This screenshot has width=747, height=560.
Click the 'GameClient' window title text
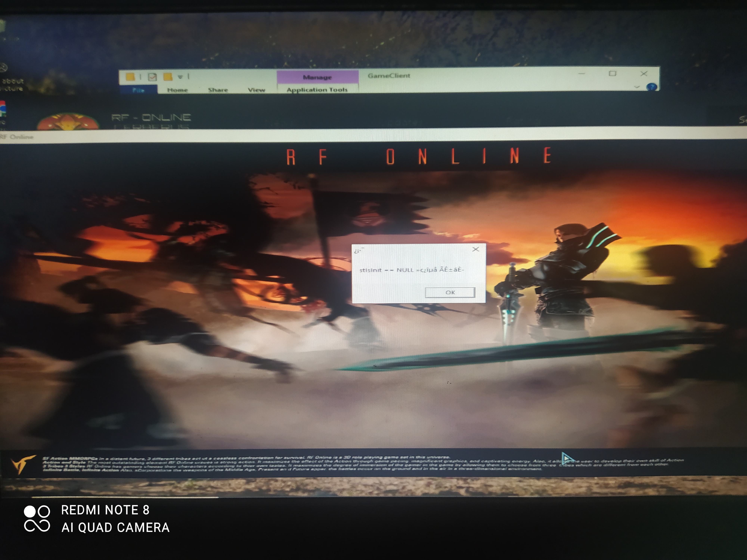tap(389, 76)
